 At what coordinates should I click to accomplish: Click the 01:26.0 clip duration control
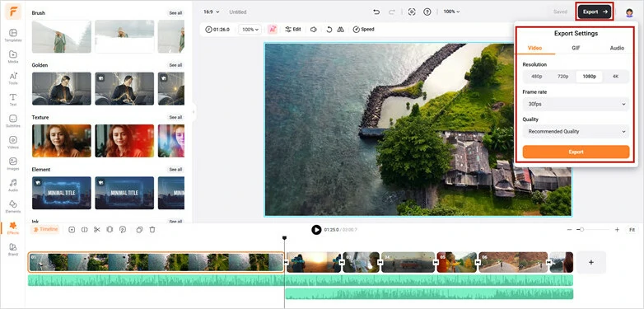[x=217, y=30]
